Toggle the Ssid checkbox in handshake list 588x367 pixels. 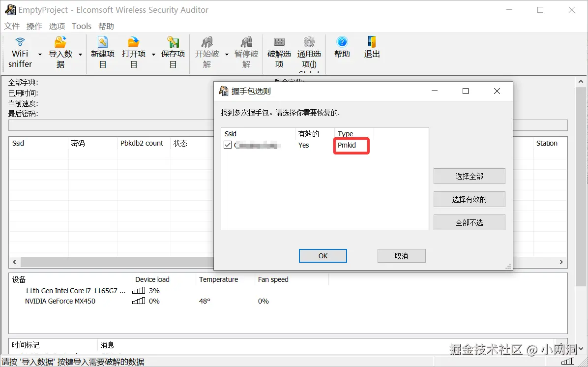pyautogui.click(x=228, y=145)
